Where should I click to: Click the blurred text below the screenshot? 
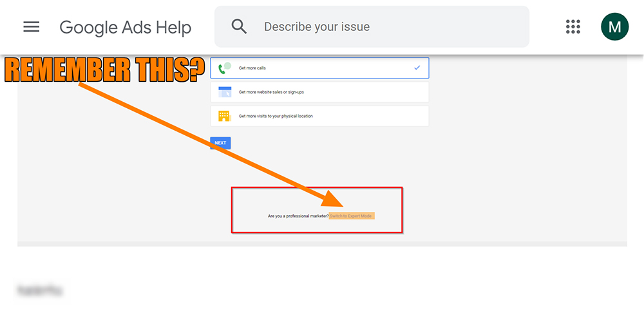[39, 291]
